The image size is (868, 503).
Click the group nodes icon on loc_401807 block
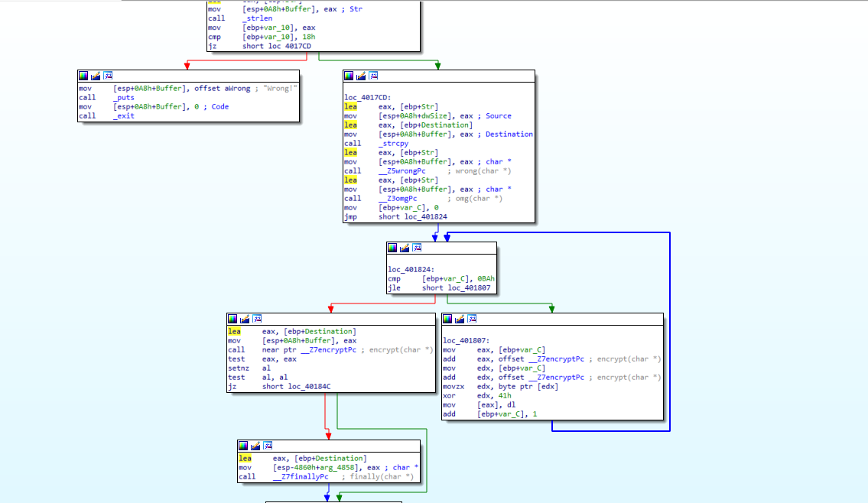click(472, 319)
